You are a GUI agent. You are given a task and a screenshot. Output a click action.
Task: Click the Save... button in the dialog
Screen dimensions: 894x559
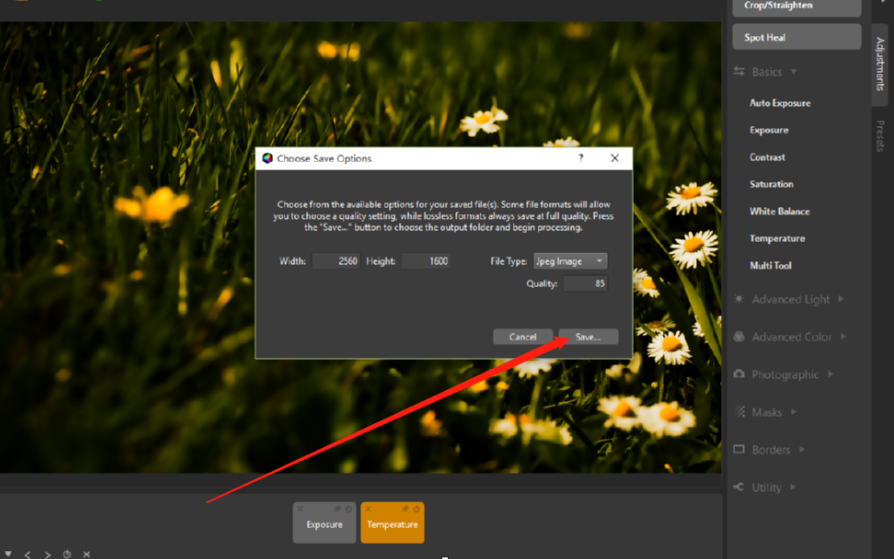tap(588, 337)
